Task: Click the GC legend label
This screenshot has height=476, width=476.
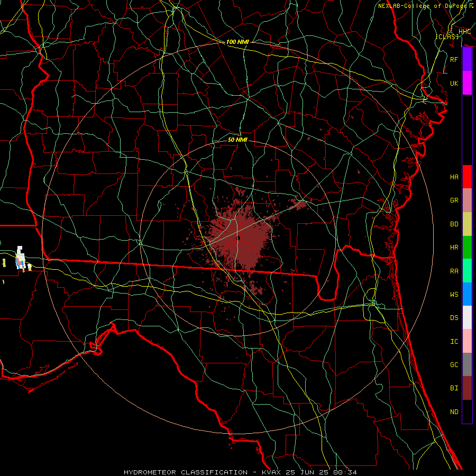Action: coord(454,365)
